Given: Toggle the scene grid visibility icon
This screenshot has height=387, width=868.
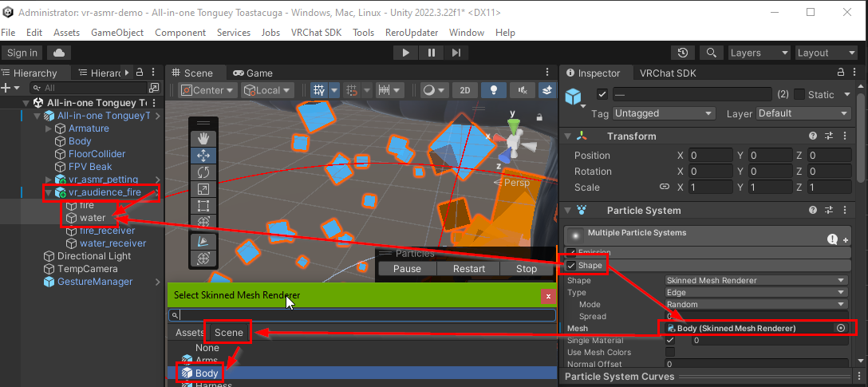Looking at the screenshot, I should point(319,89).
